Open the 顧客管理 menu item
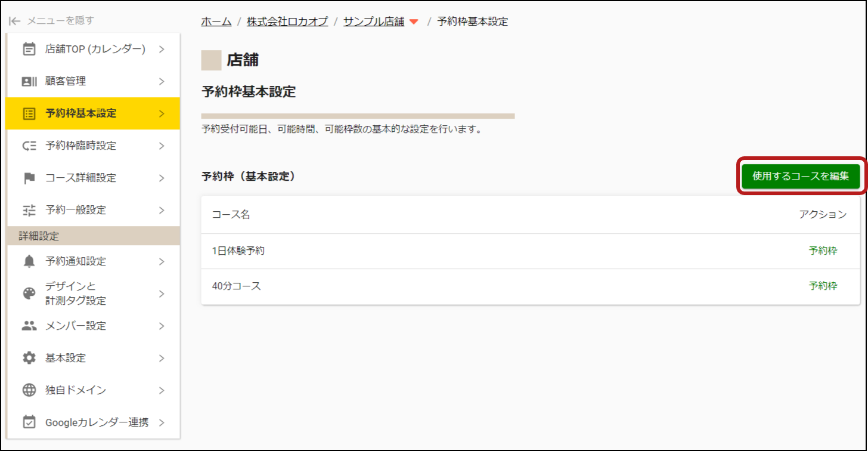 click(93, 81)
